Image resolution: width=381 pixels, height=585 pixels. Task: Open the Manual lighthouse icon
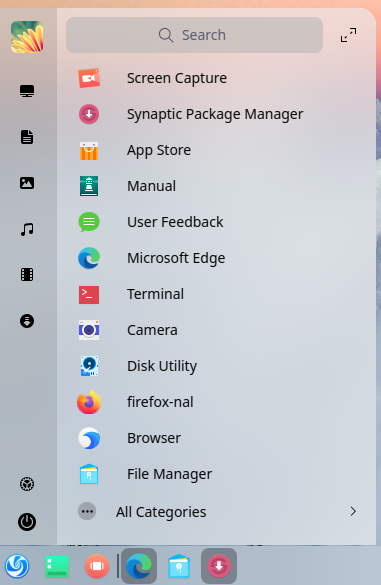89,186
